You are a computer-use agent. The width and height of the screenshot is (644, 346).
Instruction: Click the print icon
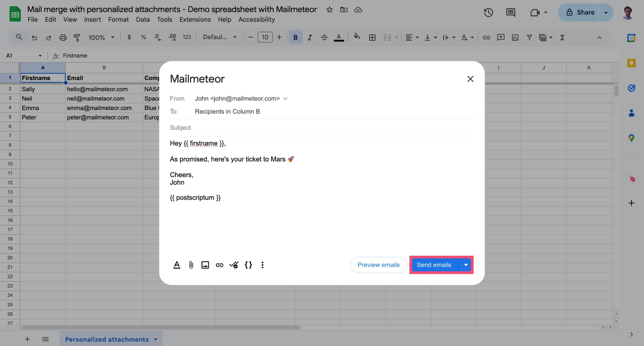(63, 37)
